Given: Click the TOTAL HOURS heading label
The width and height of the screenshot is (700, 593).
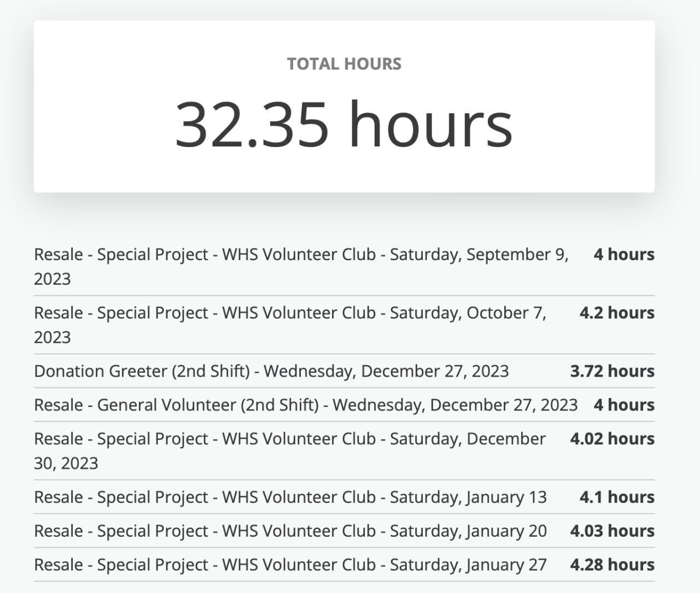Looking at the screenshot, I should (x=344, y=64).
